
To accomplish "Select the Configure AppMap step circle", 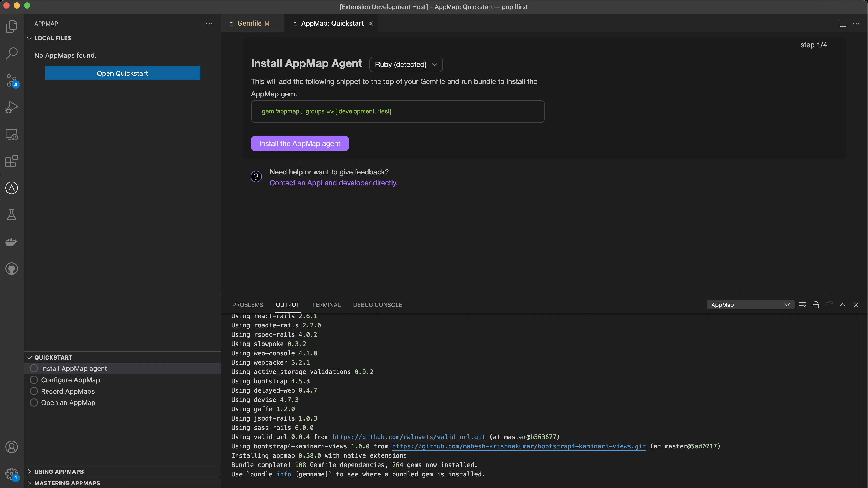I will pos(34,379).
